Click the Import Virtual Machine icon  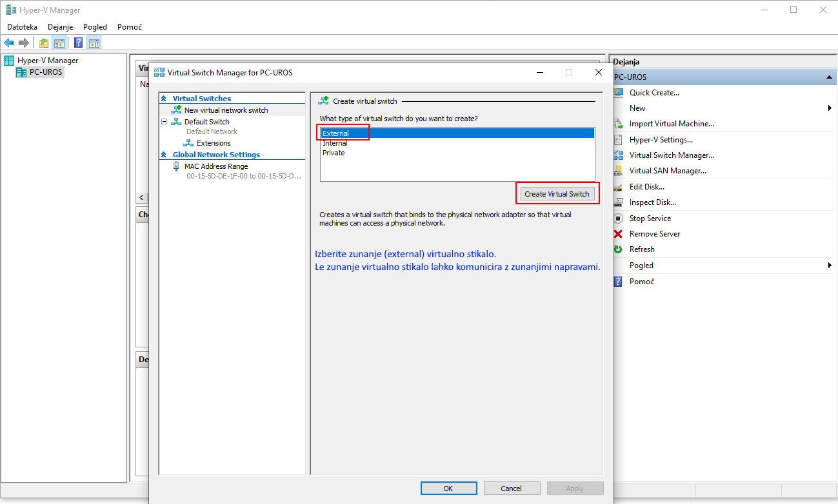619,124
